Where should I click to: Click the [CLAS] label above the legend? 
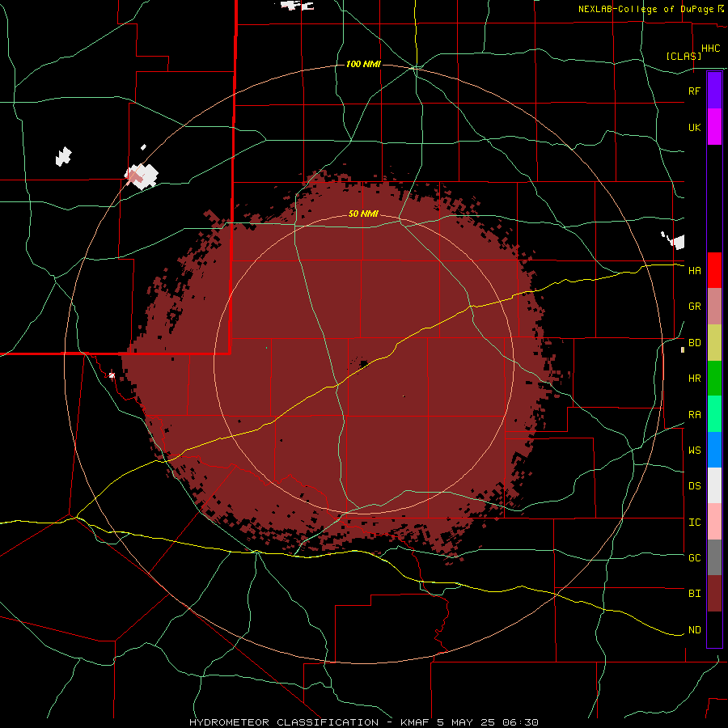click(x=684, y=56)
